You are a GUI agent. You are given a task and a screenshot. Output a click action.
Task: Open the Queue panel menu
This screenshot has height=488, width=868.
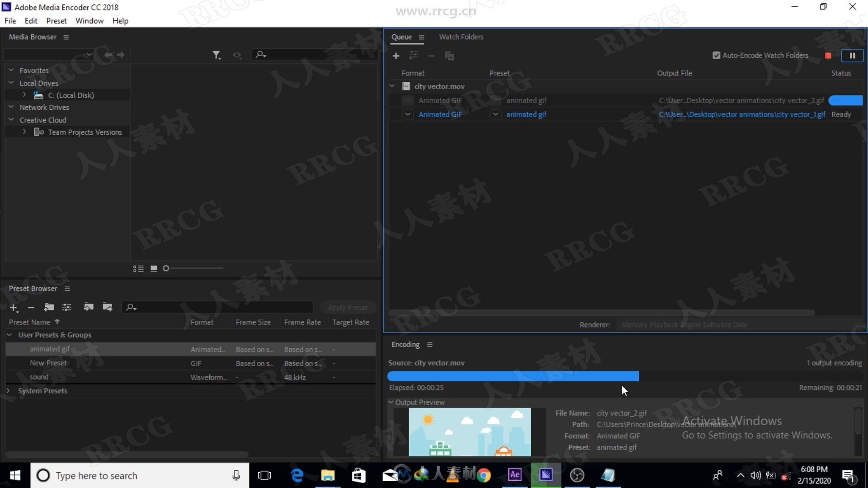pyautogui.click(x=421, y=37)
